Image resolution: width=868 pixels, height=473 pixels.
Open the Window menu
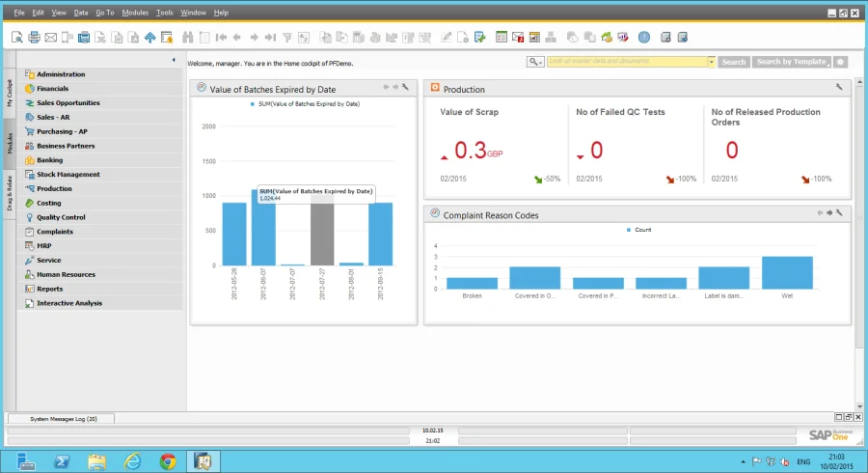193,13
